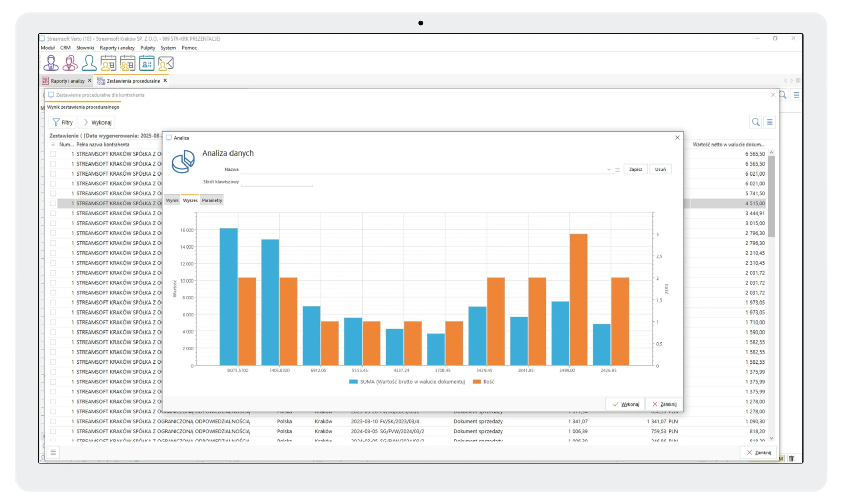Click the teal single-person silhouette icon
841x504 pixels.
pyautogui.click(x=89, y=63)
